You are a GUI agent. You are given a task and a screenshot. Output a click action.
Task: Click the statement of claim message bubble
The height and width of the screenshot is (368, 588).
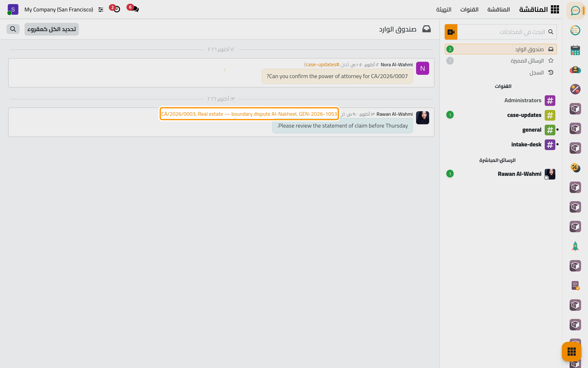point(342,126)
